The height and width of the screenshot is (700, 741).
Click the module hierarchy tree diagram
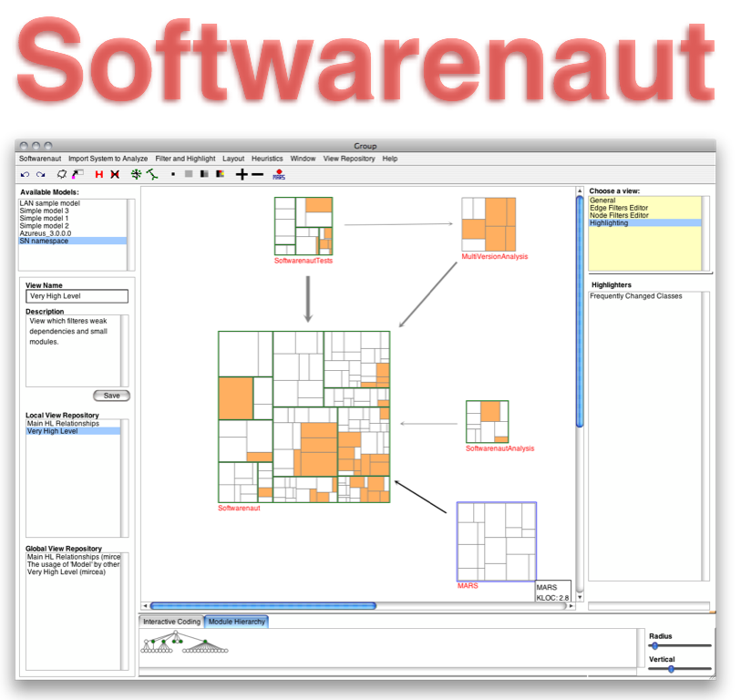coord(184,643)
